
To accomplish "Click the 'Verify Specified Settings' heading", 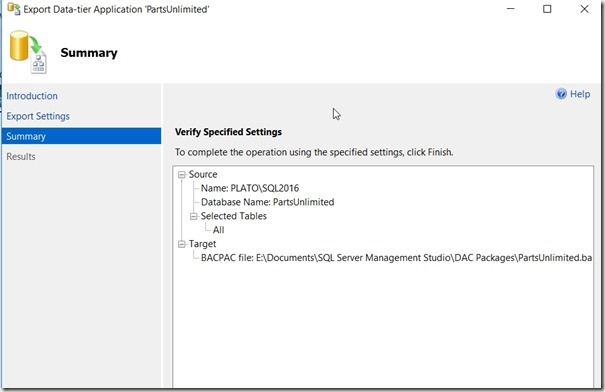I will coord(228,132).
